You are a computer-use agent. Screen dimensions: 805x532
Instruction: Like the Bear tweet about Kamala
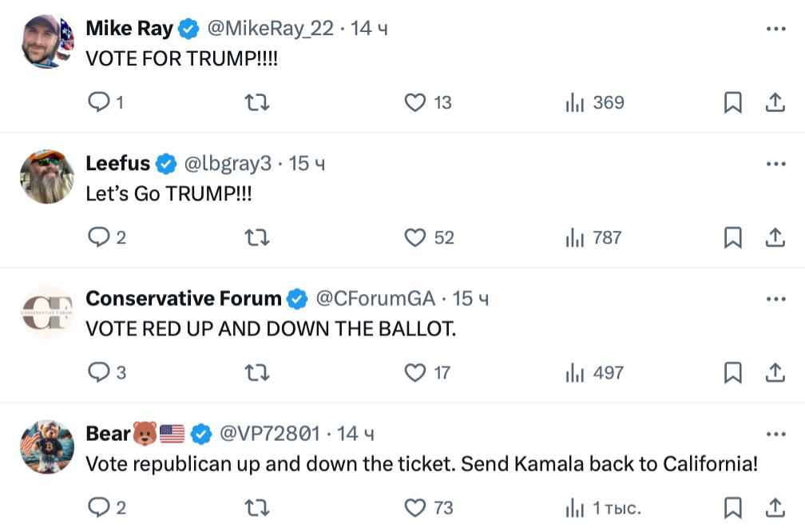click(x=415, y=507)
